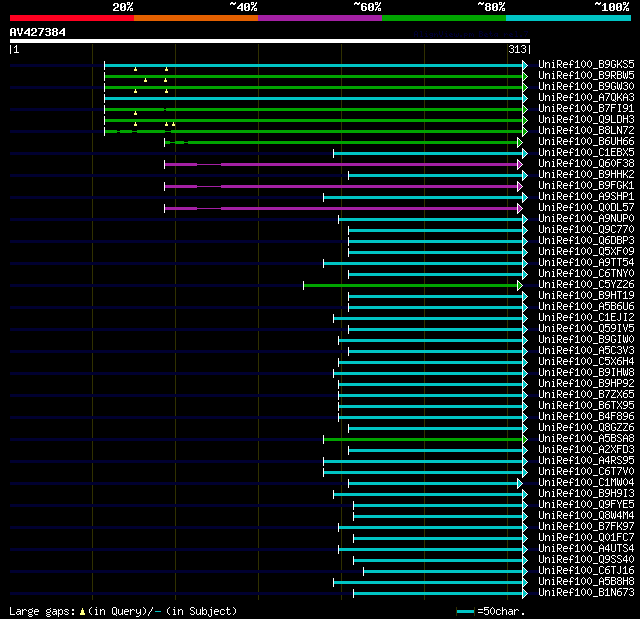Click the =50char. scale legend text

[x=501, y=611]
